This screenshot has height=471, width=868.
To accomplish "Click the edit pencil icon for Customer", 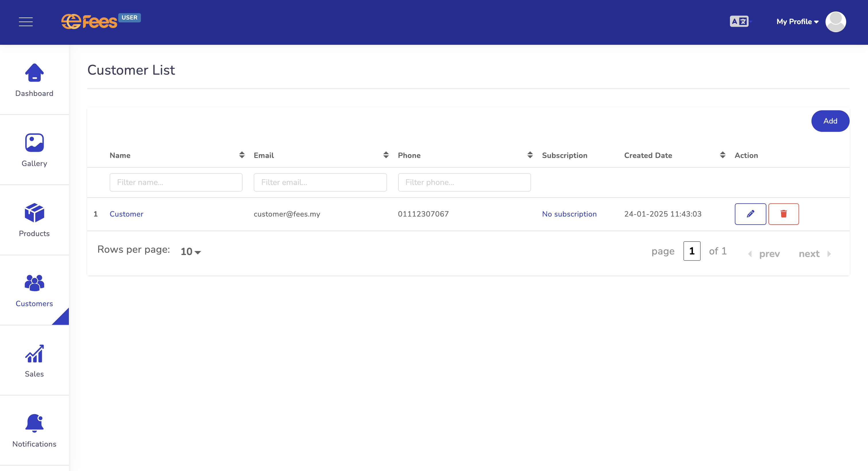I will pyautogui.click(x=750, y=213).
